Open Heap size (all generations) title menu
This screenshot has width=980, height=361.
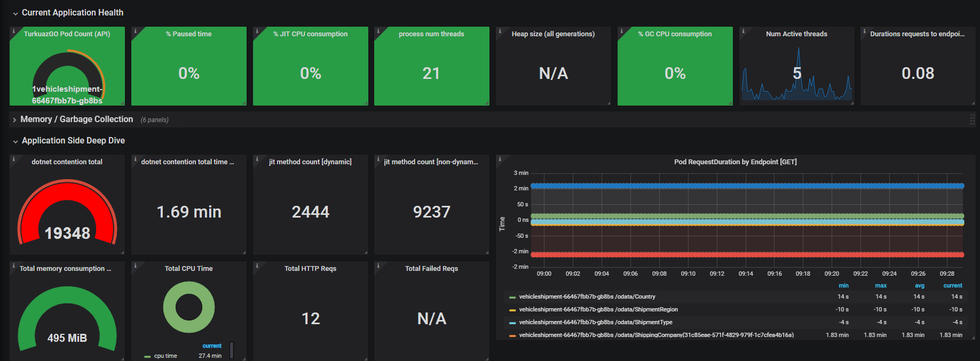pyautogui.click(x=554, y=34)
